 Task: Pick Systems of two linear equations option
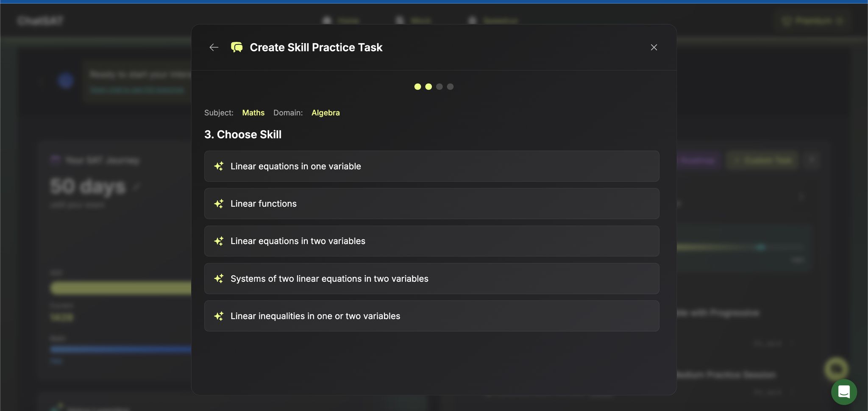(x=431, y=278)
